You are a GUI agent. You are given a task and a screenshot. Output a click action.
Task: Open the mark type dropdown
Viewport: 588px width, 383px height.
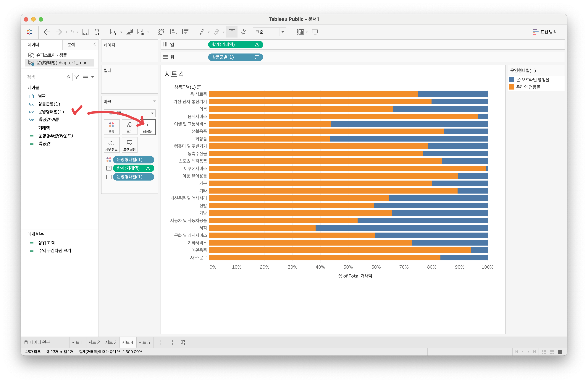152,113
